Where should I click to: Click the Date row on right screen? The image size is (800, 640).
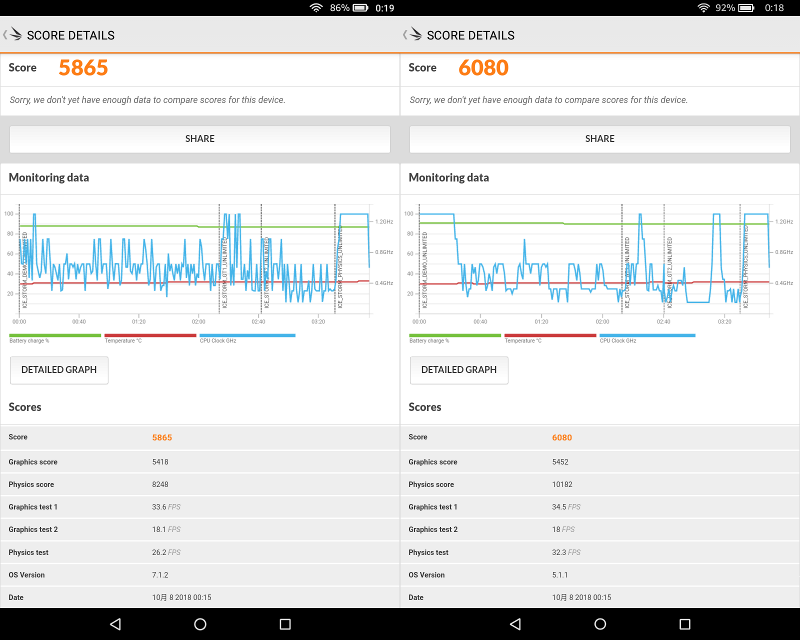[x=600, y=597]
